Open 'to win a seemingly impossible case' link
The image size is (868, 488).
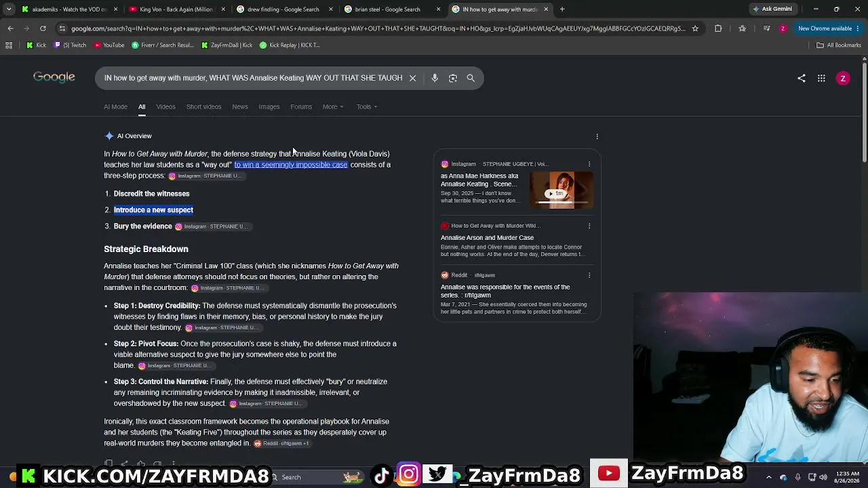291,165
